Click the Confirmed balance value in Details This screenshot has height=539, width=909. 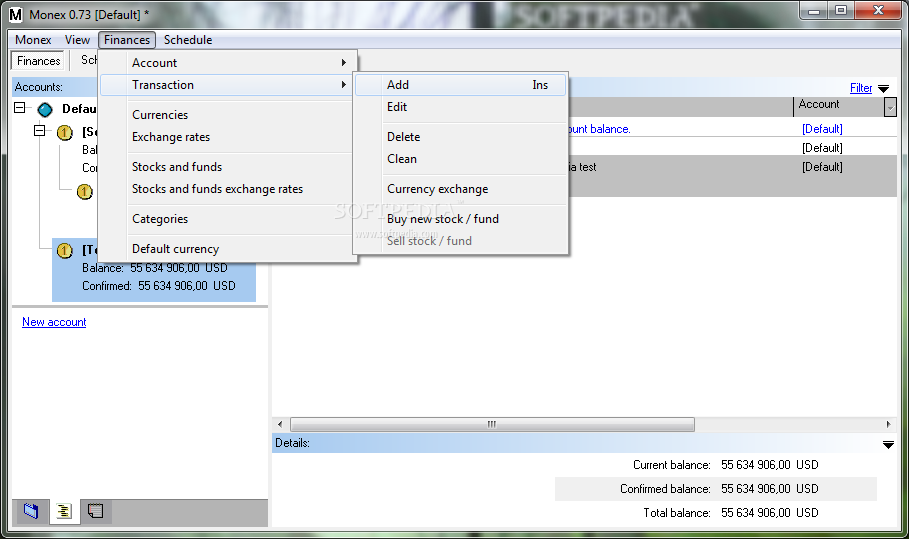[x=769, y=489]
